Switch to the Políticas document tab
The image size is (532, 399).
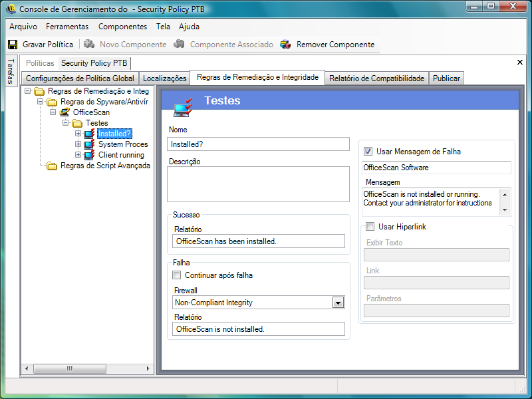40,63
